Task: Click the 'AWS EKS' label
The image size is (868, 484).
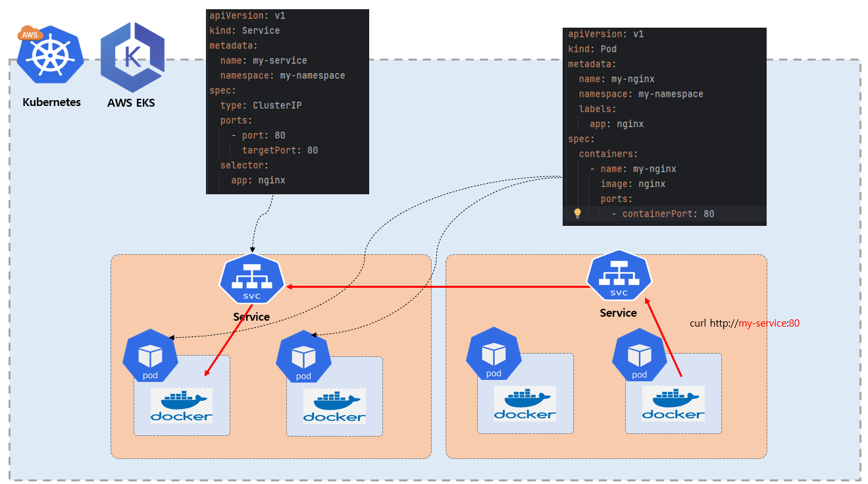Action: (x=132, y=103)
